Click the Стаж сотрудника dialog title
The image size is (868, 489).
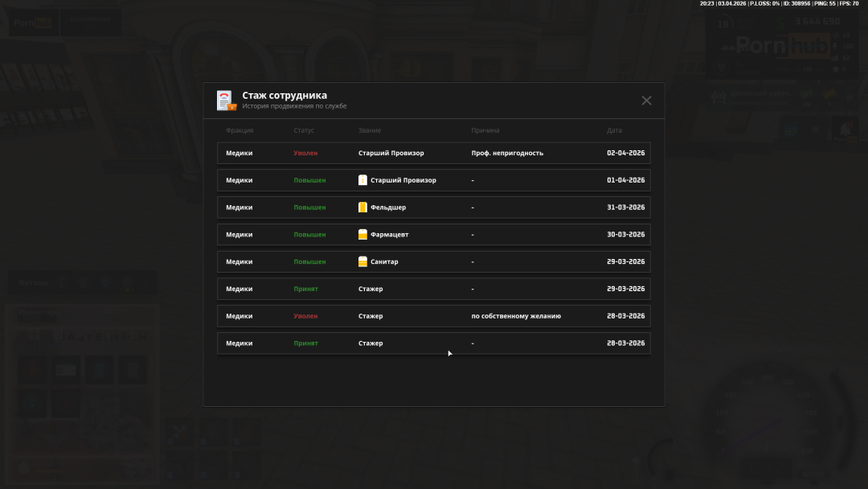[x=285, y=95]
